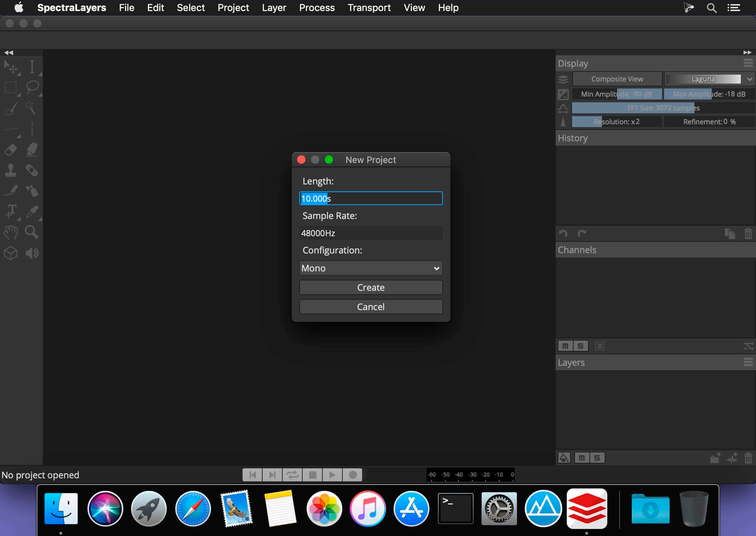Select the Time selection I-beam tool
The image size is (756, 536).
point(32,67)
